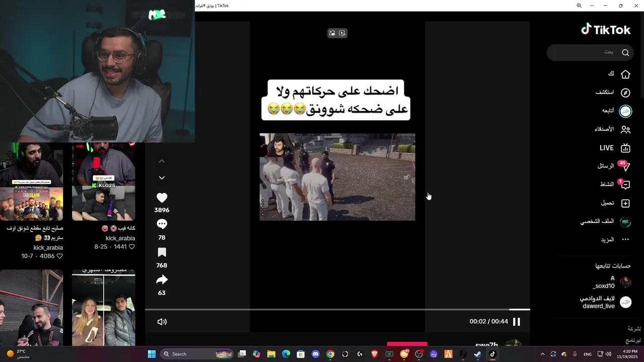Open the kick_arabia author with 4086 likes

(48, 247)
